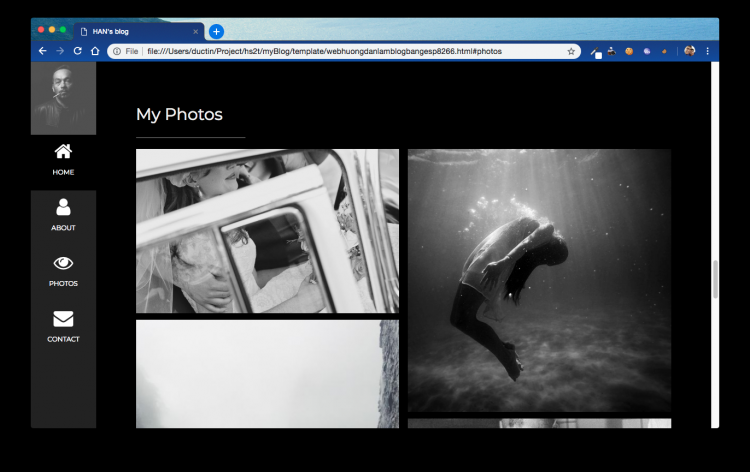Image resolution: width=750 pixels, height=472 pixels.
Task: Reload the current page
Action: point(77,51)
